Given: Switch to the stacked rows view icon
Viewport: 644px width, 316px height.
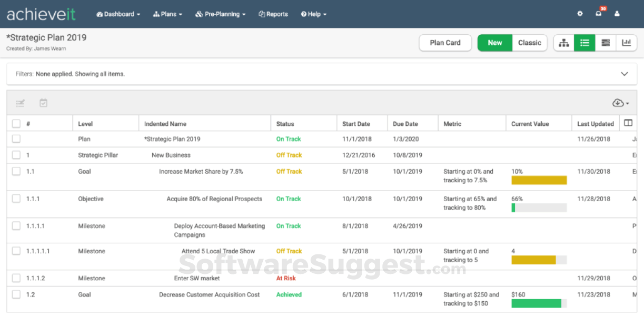Looking at the screenshot, I should coord(606,43).
